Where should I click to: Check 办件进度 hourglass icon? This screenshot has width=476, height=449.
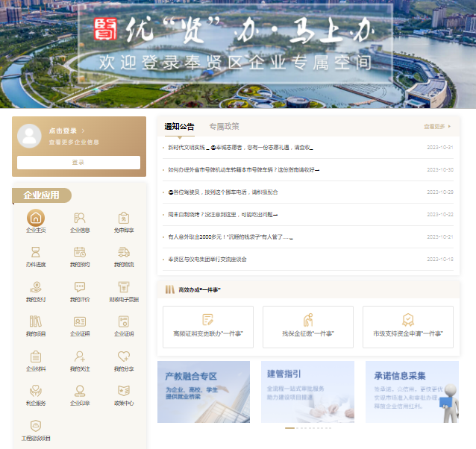pyautogui.click(x=36, y=252)
